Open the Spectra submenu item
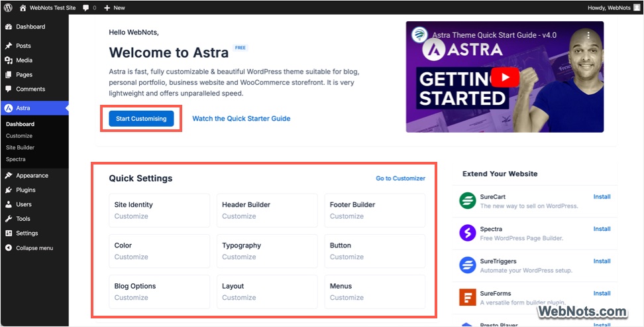The image size is (644, 327). click(16, 159)
